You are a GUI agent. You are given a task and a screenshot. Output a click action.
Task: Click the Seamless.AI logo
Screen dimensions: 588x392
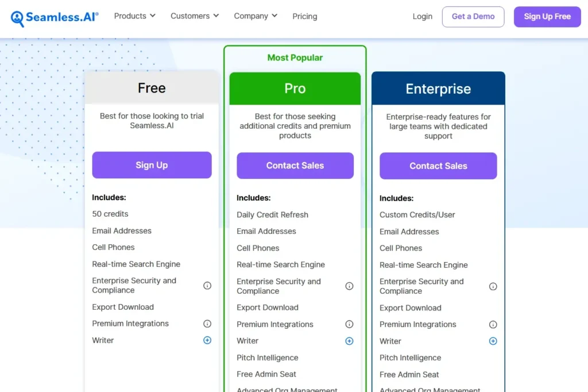pyautogui.click(x=55, y=17)
